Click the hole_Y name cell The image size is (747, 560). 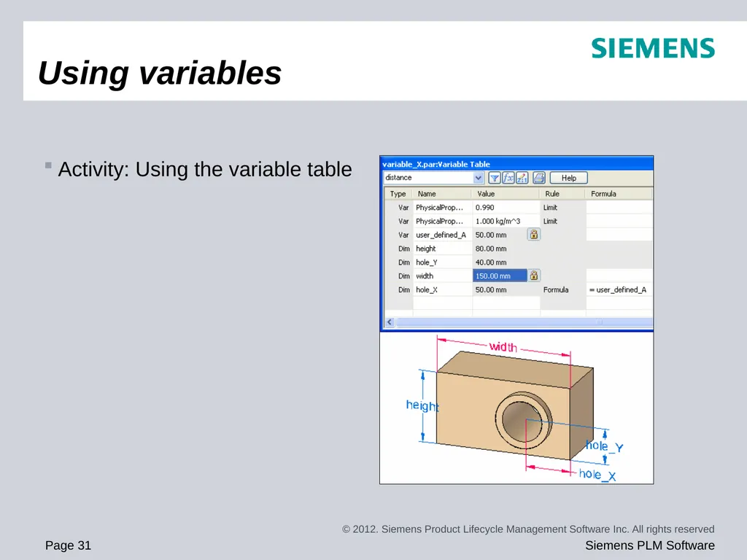click(443, 262)
